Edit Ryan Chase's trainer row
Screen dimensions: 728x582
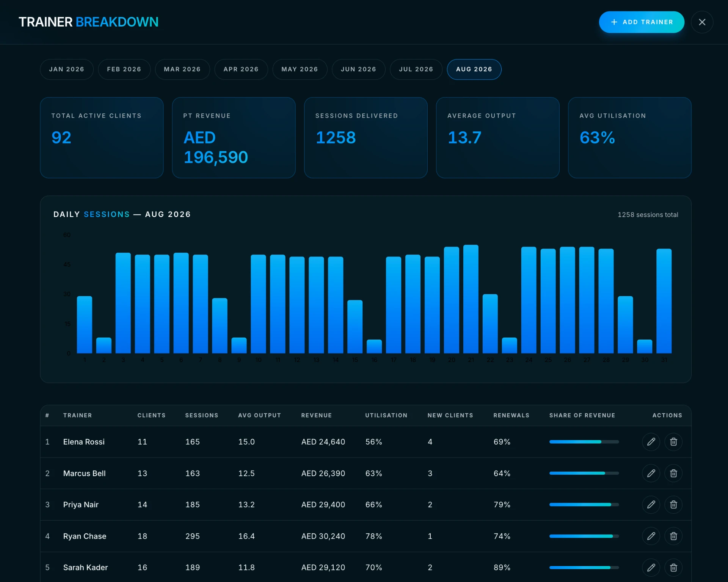coord(651,536)
